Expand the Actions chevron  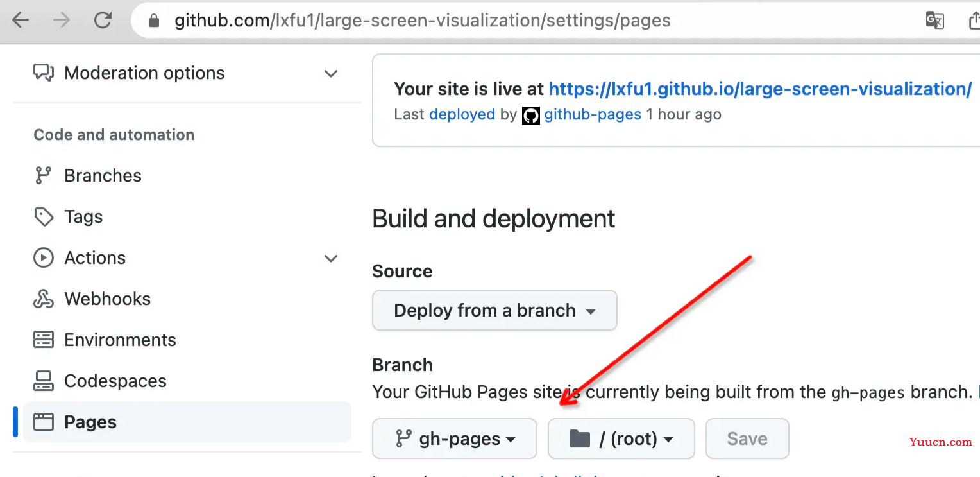[331, 259]
